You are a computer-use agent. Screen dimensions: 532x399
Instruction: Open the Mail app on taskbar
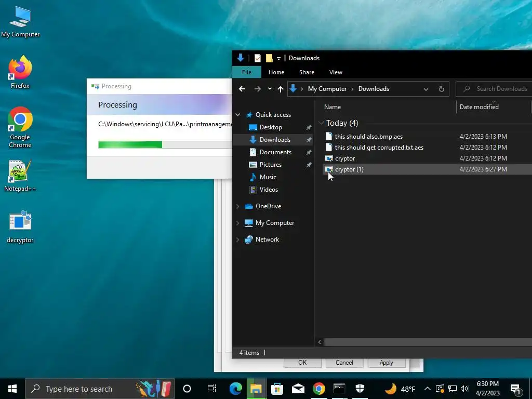click(x=298, y=389)
